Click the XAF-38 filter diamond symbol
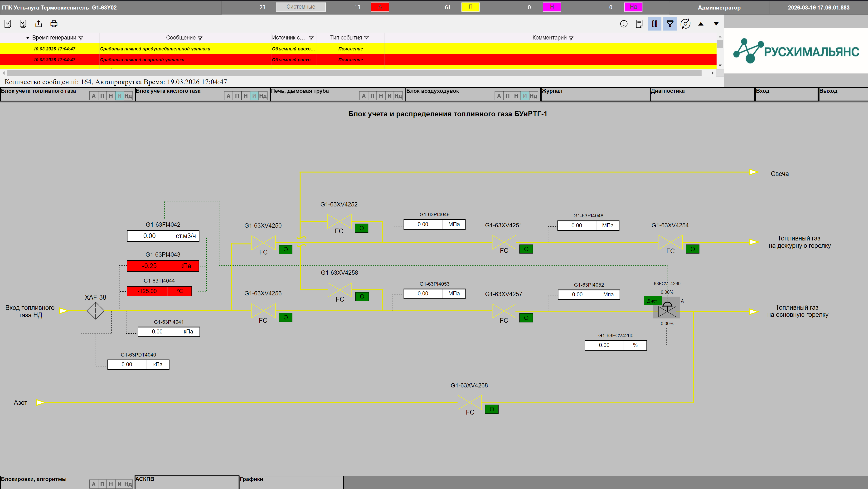The image size is (868, 489). click(x=95, y=310)
